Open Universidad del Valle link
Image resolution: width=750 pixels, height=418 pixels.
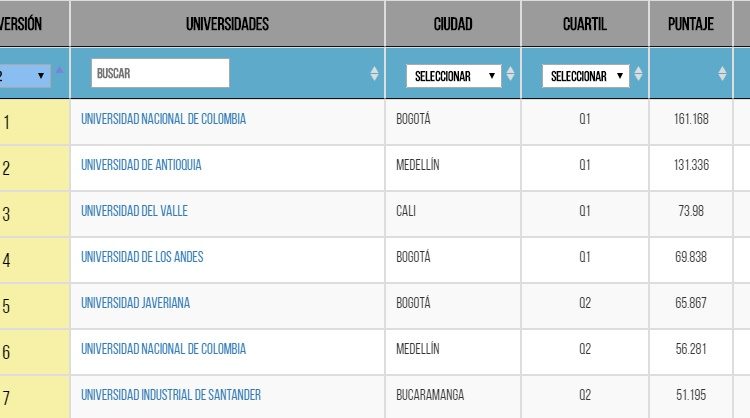click(x=134, y=211)
